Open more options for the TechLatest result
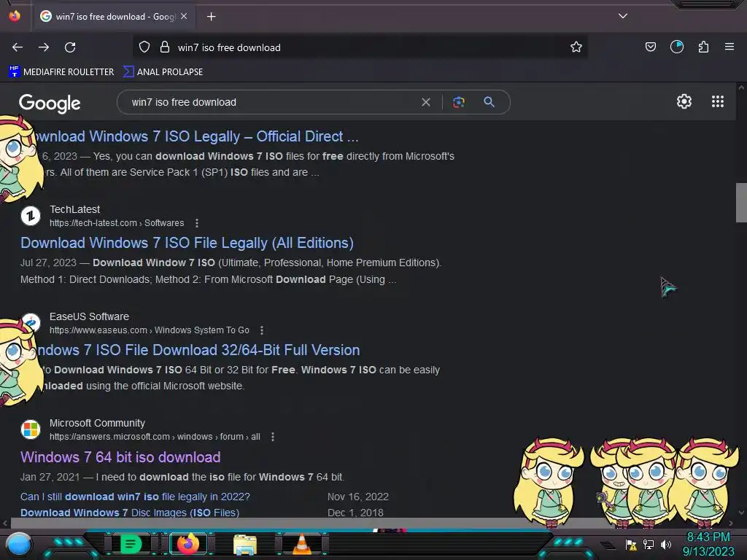747x560 pixels. click(x=197, y=223)
